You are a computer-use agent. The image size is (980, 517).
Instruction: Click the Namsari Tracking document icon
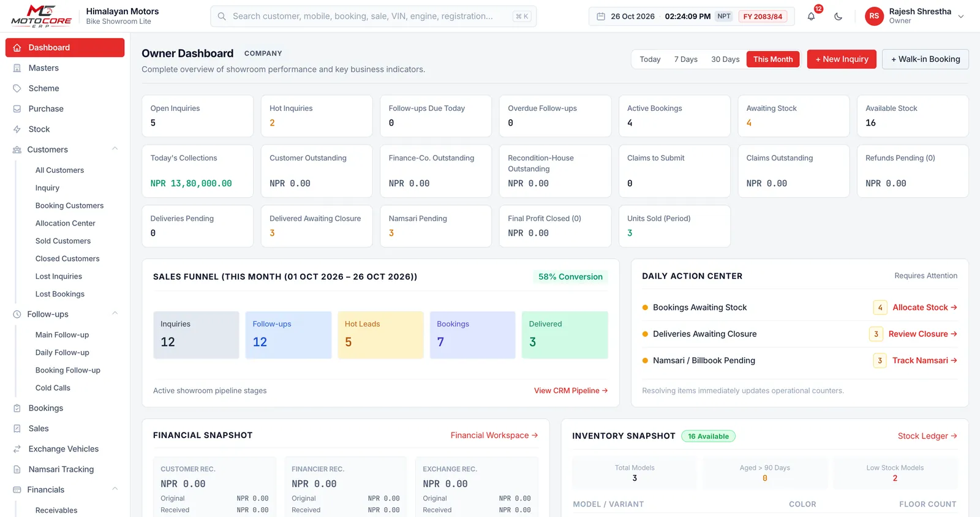coord(17,469)
